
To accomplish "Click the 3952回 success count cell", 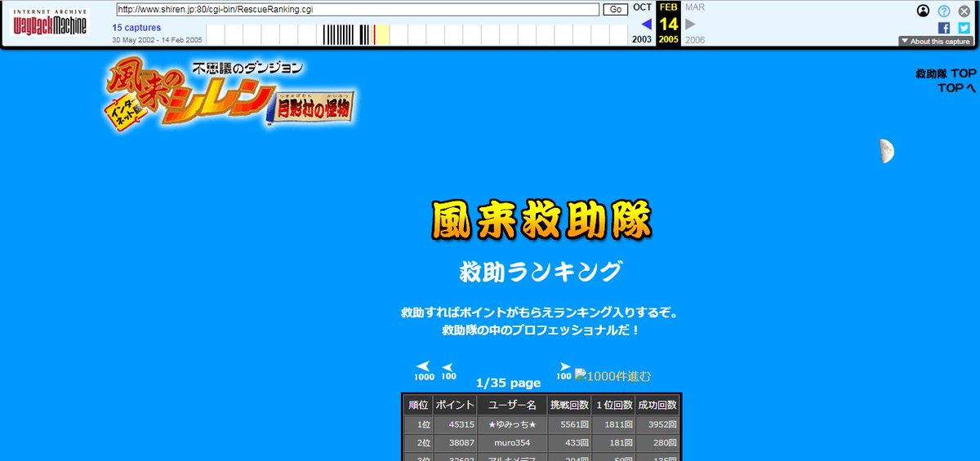I will (657, 425).
